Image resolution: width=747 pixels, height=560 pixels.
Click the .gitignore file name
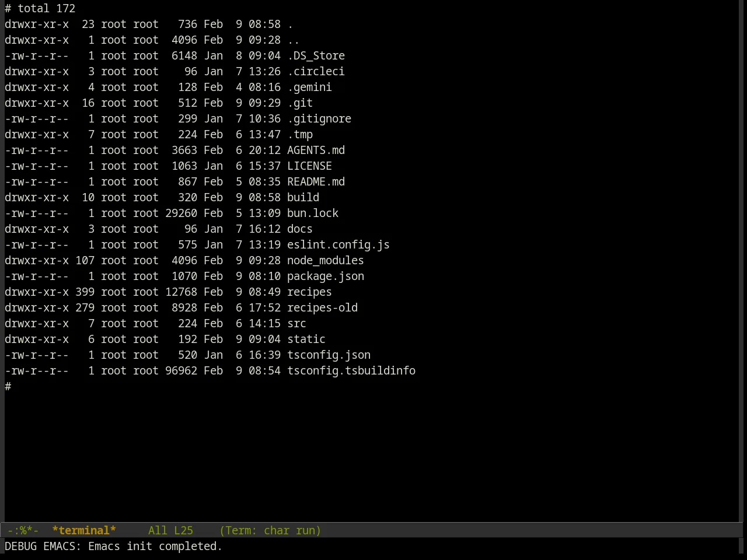[x=319, y=118]
